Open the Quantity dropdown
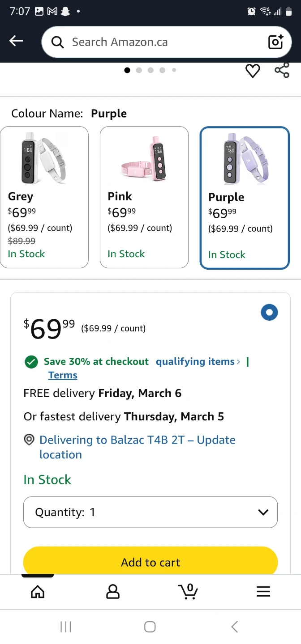This screenshot has height=644, width=301. tap(150, 512)
